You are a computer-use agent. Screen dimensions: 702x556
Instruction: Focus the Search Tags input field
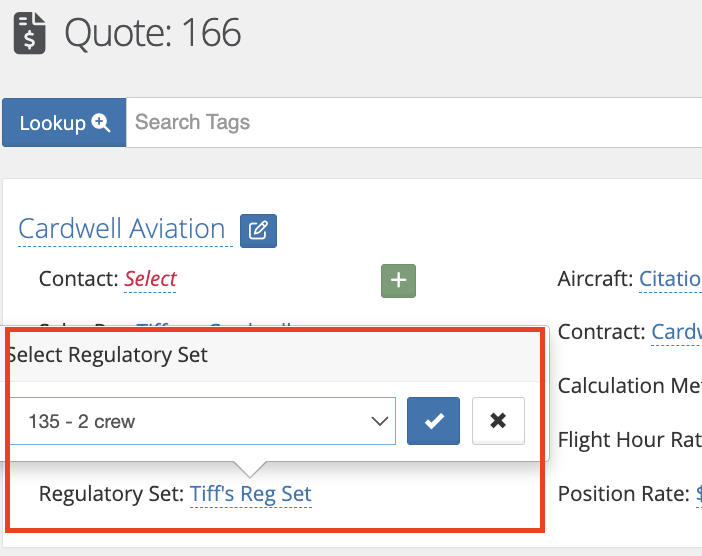pos(414,123)
